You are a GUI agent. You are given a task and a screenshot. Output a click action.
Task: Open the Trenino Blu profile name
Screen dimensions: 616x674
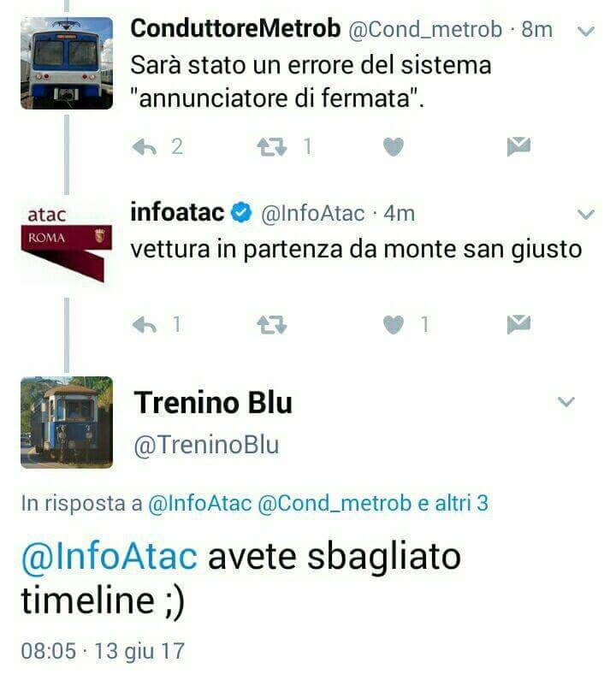pyautogui.click(x=213, y=403)
